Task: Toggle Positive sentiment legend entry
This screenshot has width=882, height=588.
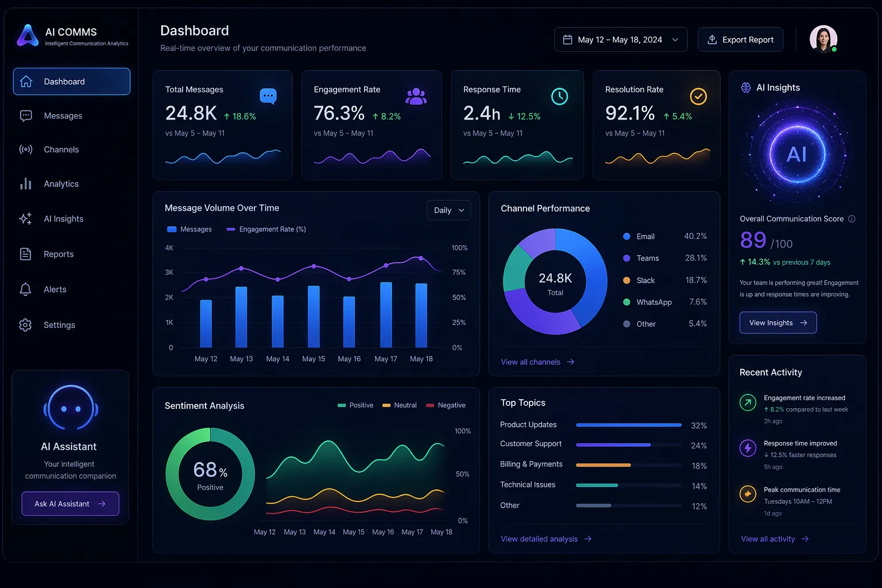Action: click(355, 405)
